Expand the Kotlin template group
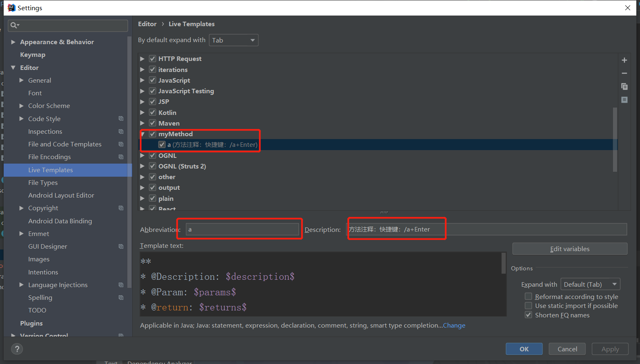640x364 pixels. coord(142,112)
